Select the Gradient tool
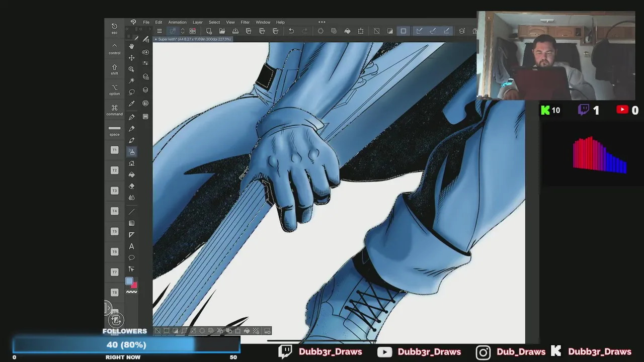This screenshot has width=644, height=362. pos(131,223)
